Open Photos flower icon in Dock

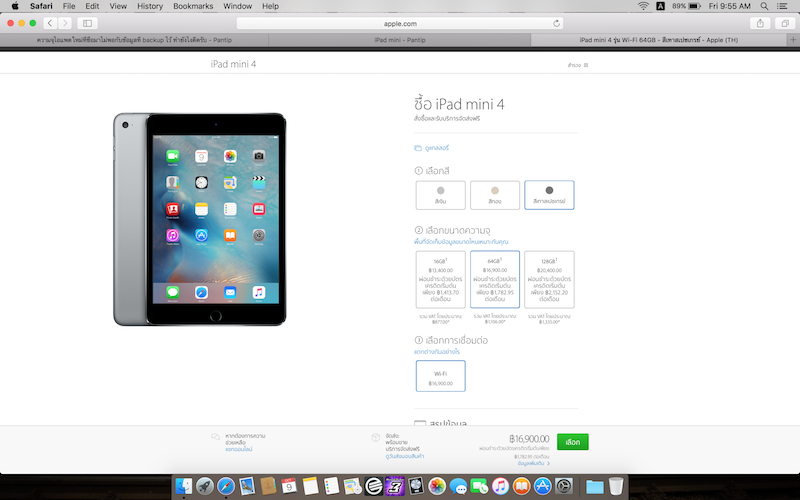tap(437, 486)
